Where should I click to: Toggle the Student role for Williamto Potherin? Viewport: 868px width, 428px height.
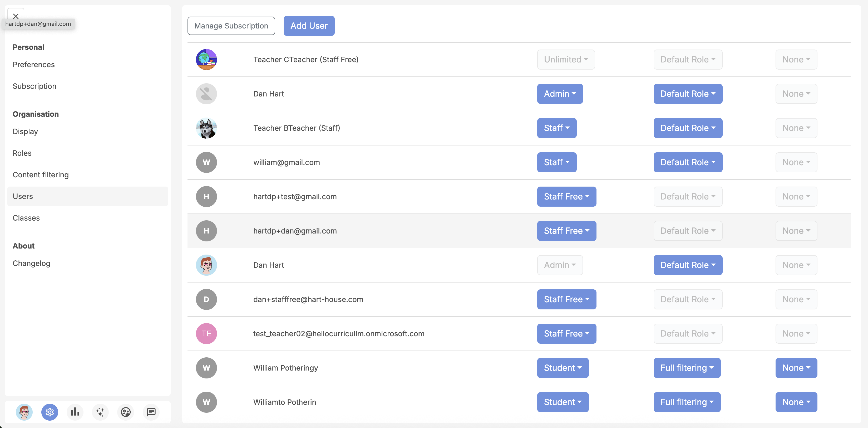563,402
